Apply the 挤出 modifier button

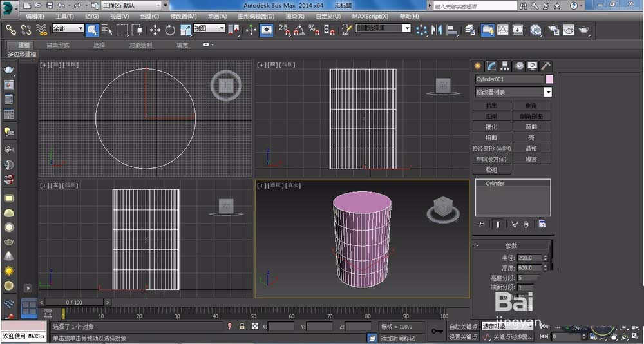(x=491, y=106)
